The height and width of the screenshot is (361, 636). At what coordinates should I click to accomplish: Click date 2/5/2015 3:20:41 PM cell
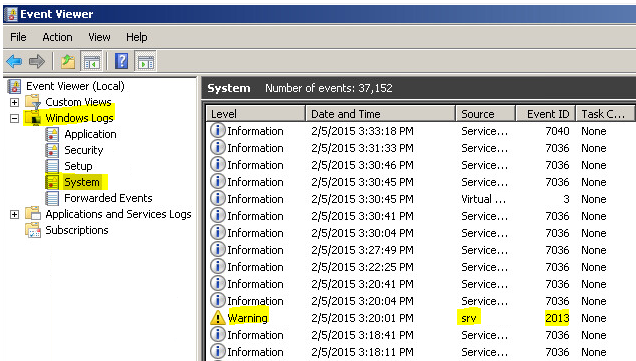362,284
